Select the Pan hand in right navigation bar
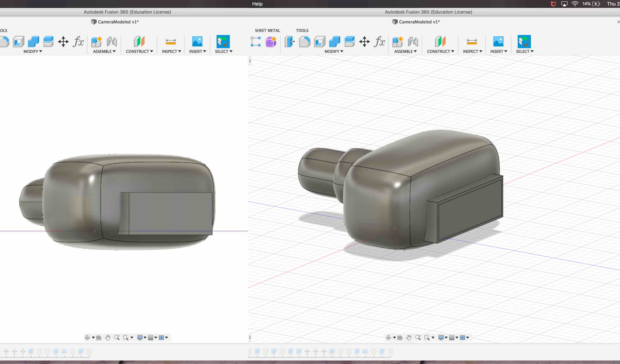Viewport: 620px width, 364px height. point(409,337)
